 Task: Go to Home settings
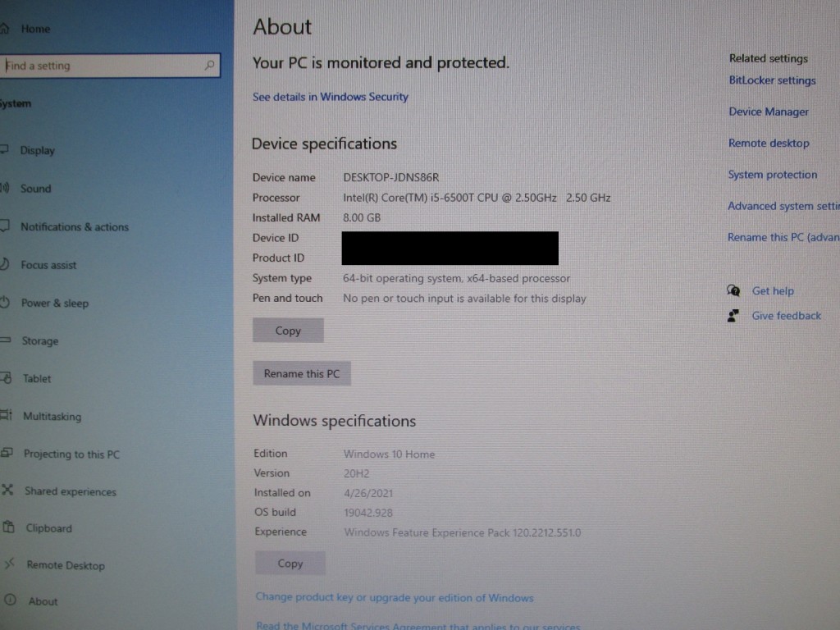pyautogui.click(x=35, y=29)
